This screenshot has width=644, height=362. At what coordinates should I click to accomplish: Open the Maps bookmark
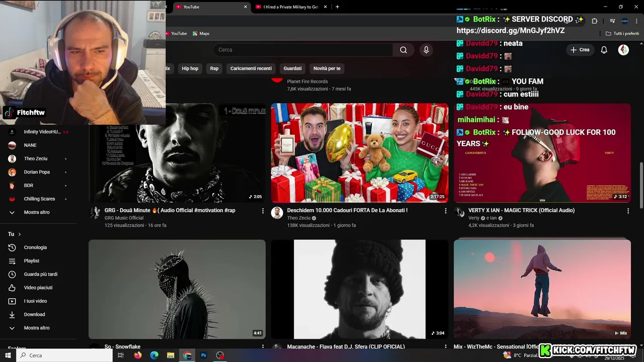click(x=201, y=34)
